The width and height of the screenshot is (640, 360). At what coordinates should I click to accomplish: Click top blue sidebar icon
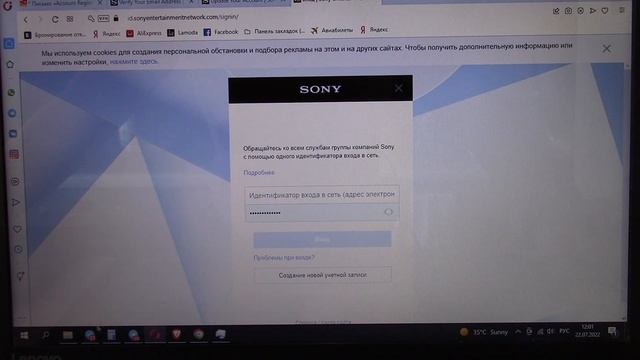click(9, 44)
